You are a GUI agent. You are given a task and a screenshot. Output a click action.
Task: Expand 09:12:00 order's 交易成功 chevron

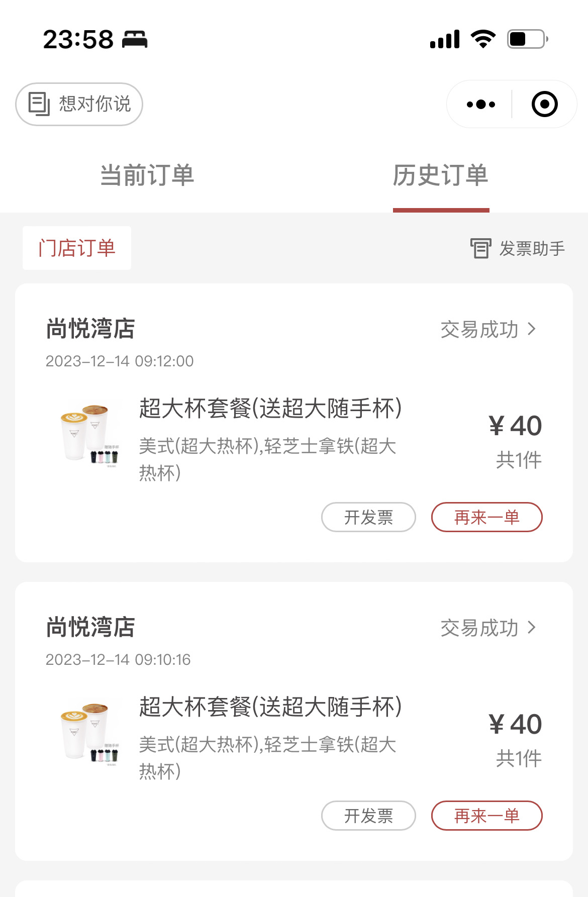coord(532,329)
